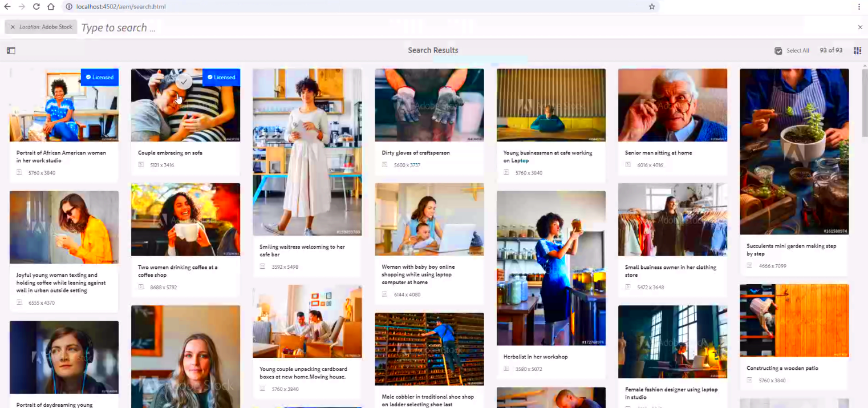Screen dimensions: 868x408
Task: Click the Licensed badge on Couple embracing on sofa
Action: [221, 77]
